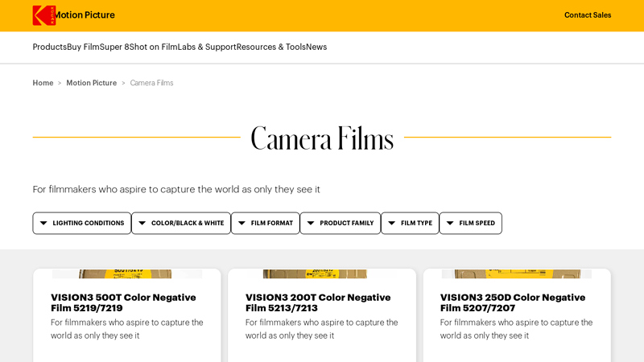Click the Camera Films page heading
The width and height of the screenshot is (644, 362).
click(322, 138)
